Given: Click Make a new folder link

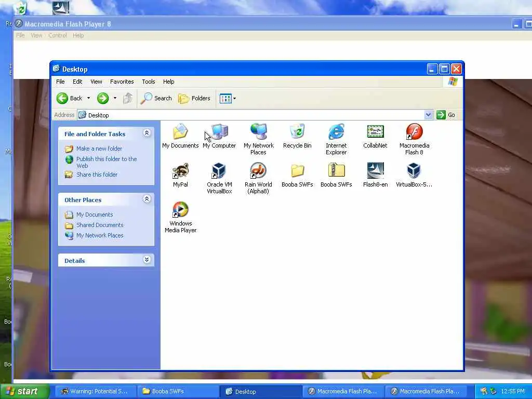Looking at the screenshot, I should 99,149.
